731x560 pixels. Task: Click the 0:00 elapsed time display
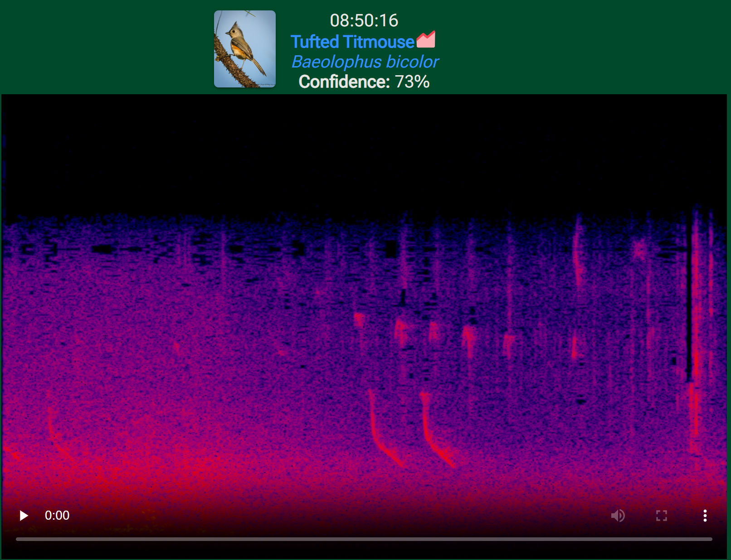tap(57, 516)
